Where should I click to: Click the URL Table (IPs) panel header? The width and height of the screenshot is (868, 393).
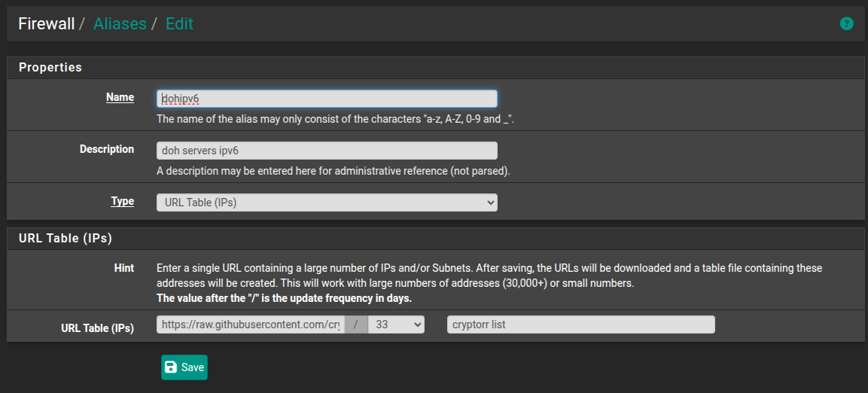(65, 239)
